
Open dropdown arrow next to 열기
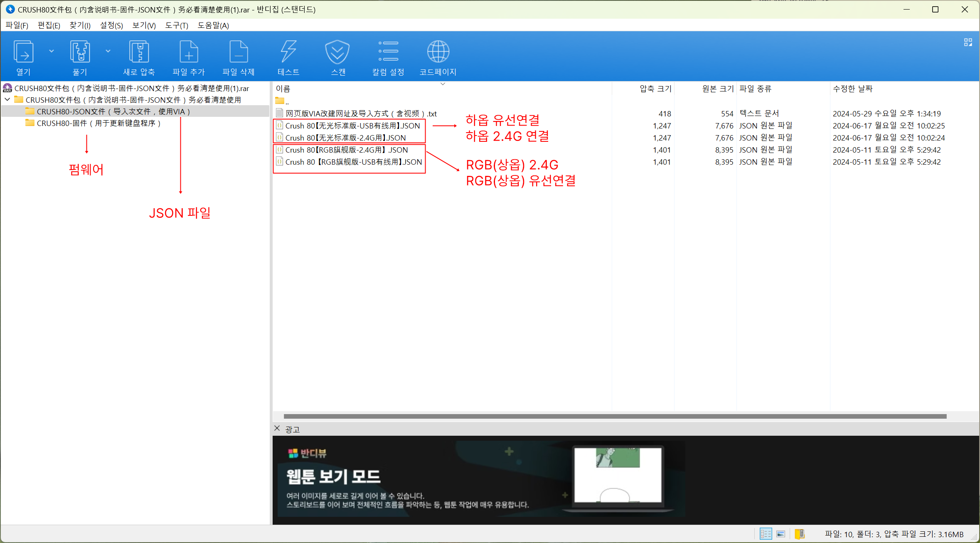coord(52,51)
